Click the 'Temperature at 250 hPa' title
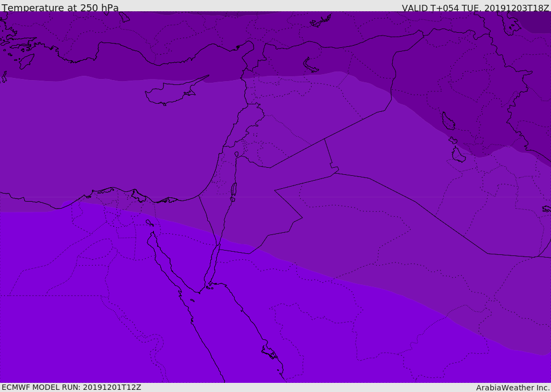Viewport: 551px width, 392px height. (x=60, y=8)
